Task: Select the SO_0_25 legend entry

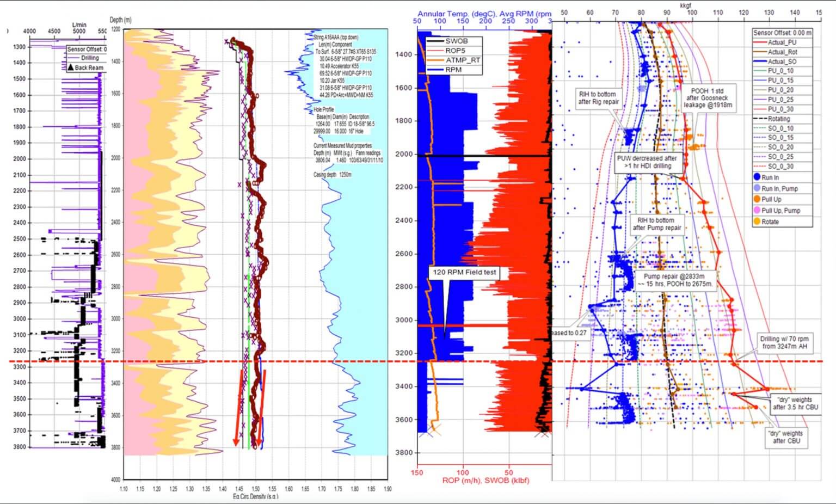Action: [773, 157]
